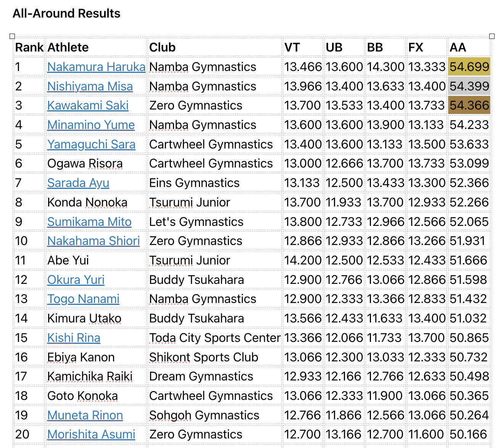Image resolution: width=503 pixels, height=448 pixels.
Task: Open the Yamaguchi Sara link
Action: tap(91, 144)
